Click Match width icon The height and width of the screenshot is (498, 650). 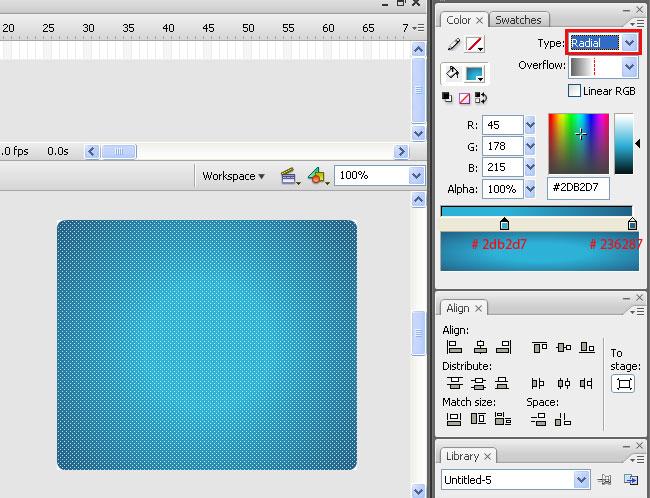coord(454,419)
